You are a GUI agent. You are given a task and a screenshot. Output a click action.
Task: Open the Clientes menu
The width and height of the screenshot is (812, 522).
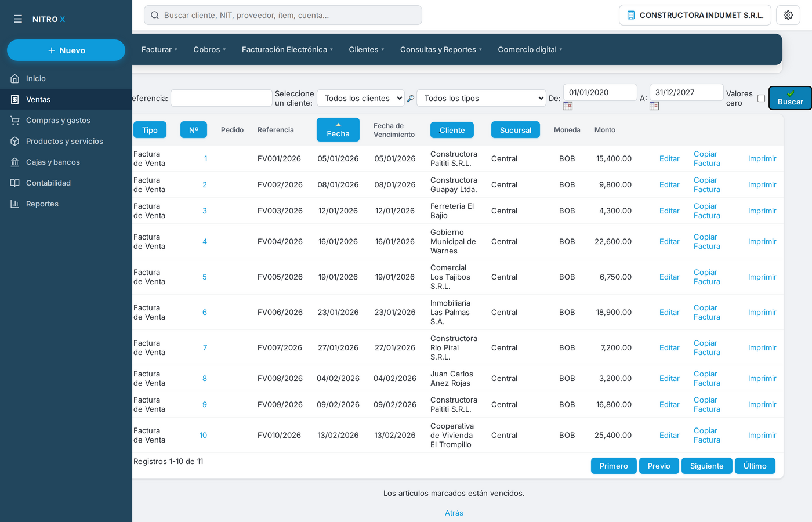367,49
